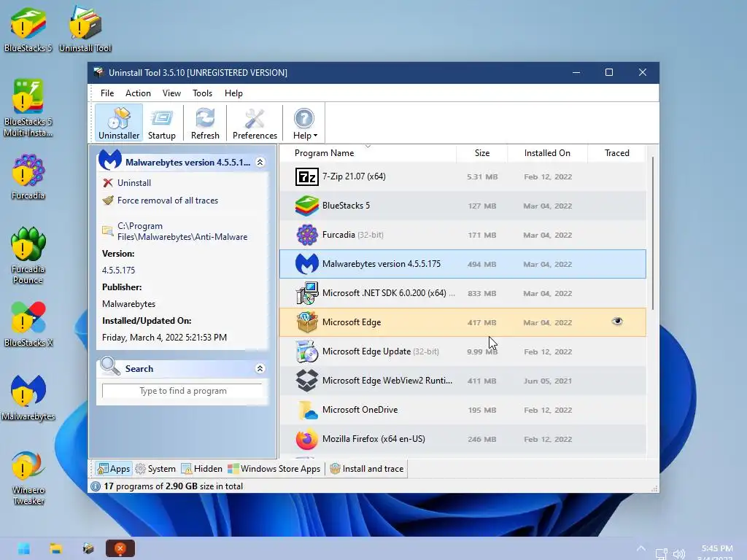Select the size value 494 MB for Malwarebytes
This screenshot has height=560, width=747.
click(481, 264)
